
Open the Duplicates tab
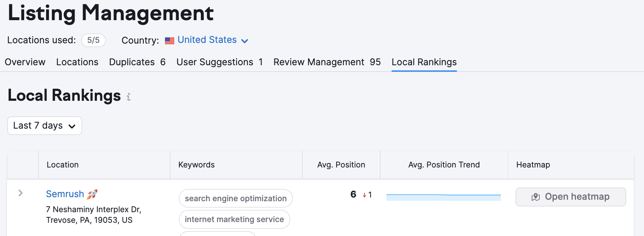[x=137, y=62]
